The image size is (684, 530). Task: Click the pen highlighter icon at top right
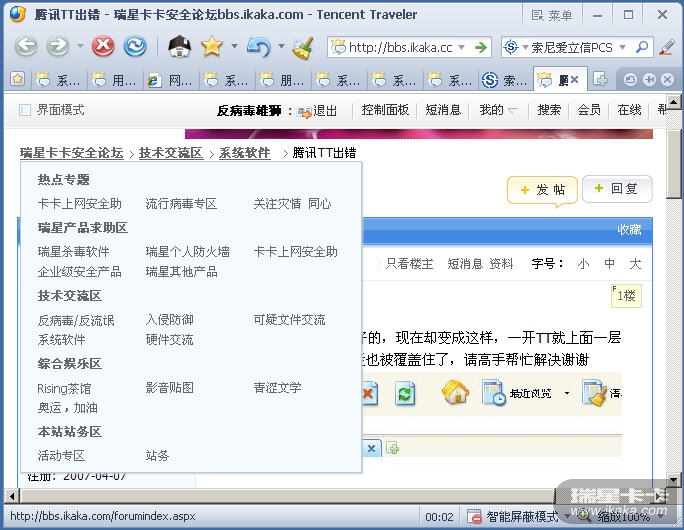click(x=667, y=47)
